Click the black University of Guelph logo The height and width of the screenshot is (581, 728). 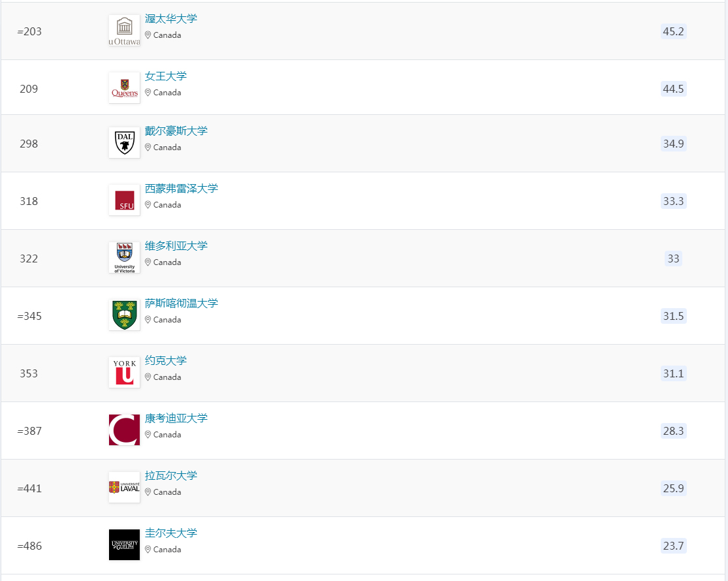[124, 544]
